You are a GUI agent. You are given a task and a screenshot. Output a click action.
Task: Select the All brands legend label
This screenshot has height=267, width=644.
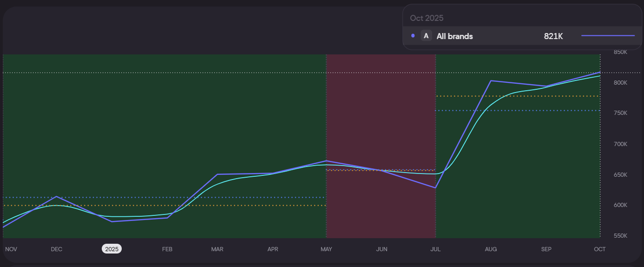coord(454,36)
